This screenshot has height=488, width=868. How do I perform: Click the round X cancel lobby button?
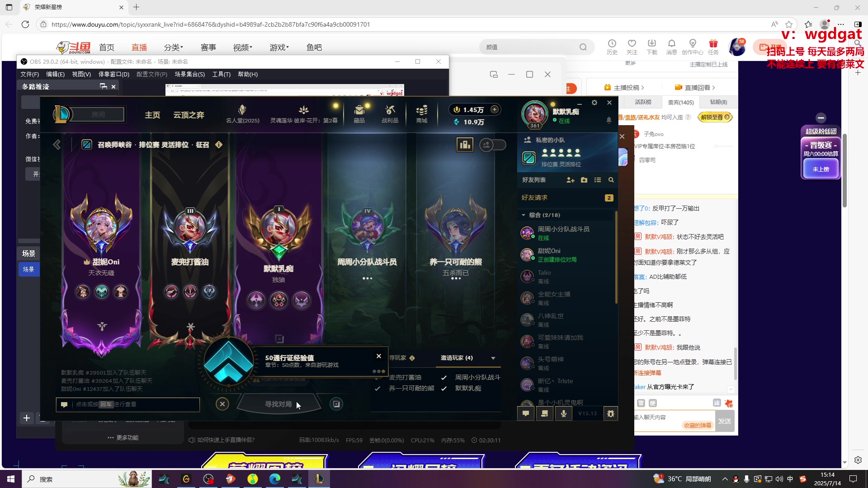point(222,404)
